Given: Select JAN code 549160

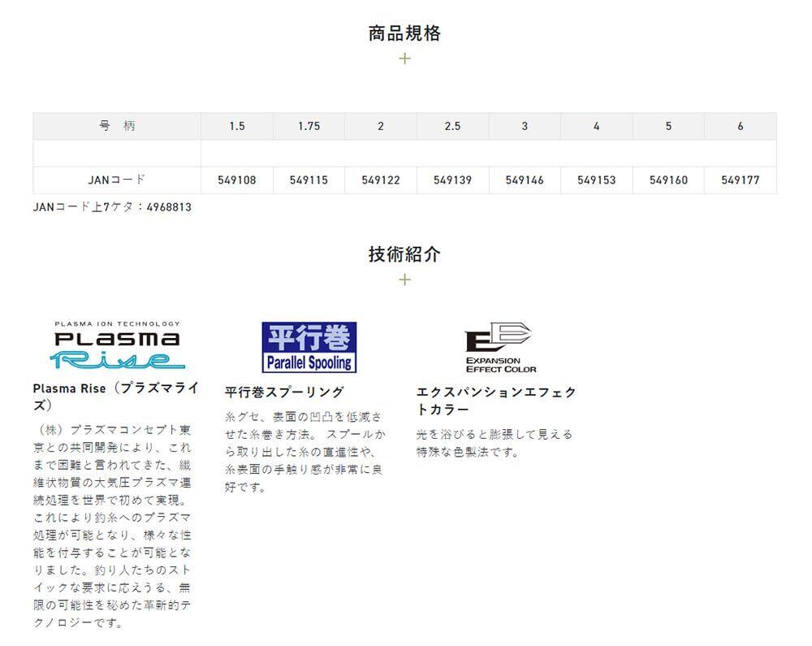Looking at the screenshot, I should pyautogui.click(x=668, y=180).
